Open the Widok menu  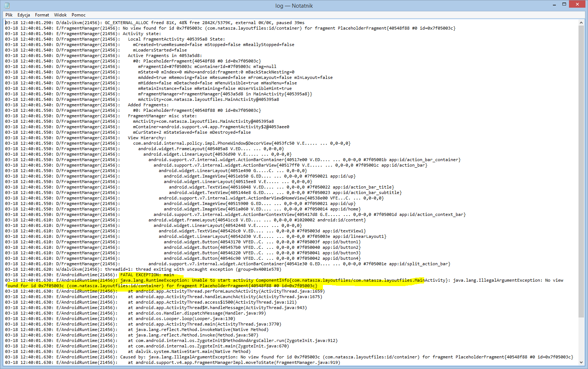pyautogui.click(x=60, y=15)
